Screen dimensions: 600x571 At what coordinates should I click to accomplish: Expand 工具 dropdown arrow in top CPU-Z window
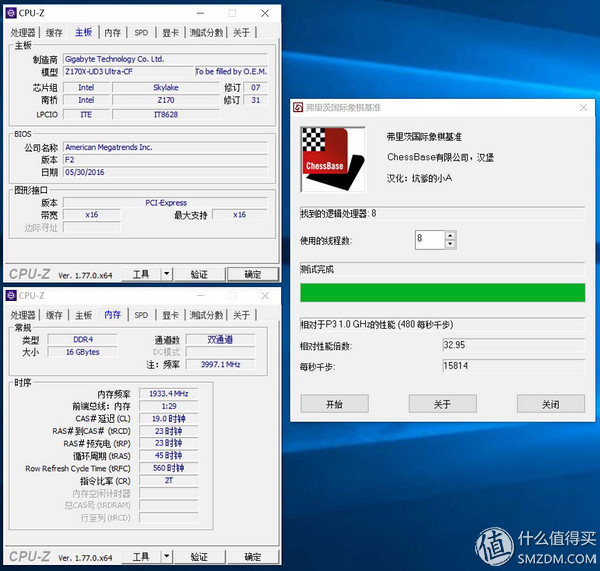pyautogui.click(x=166, y=274)
